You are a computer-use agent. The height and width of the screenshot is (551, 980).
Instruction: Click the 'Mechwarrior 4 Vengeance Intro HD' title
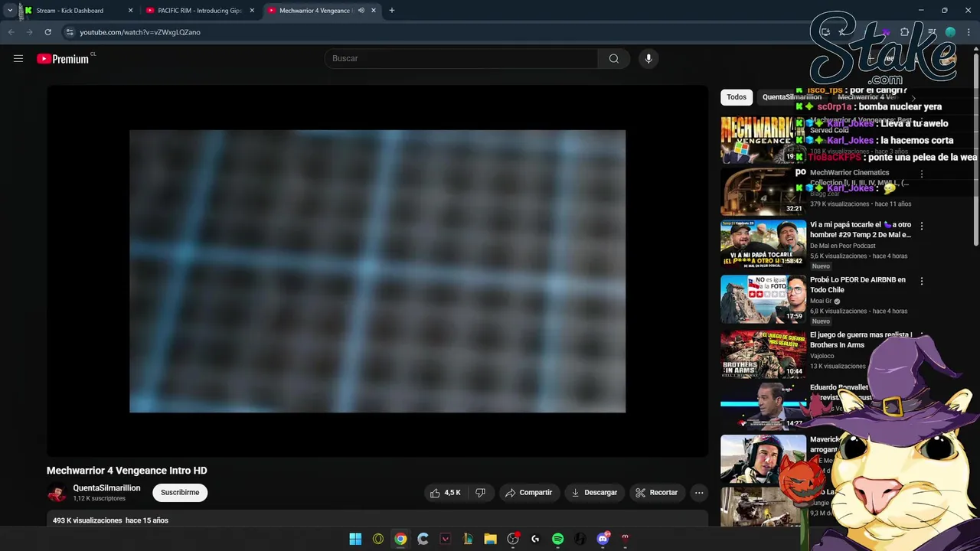click(127, 471)
